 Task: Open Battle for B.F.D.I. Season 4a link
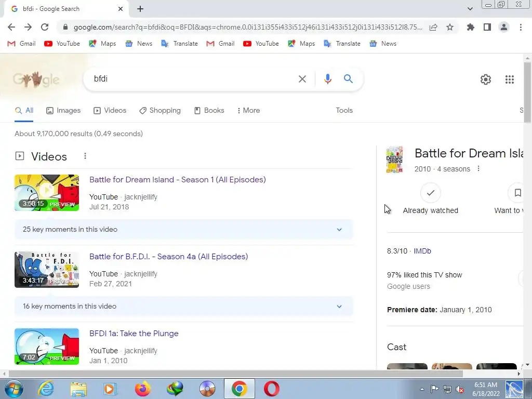pyautogui.click(x=169, y=257)
